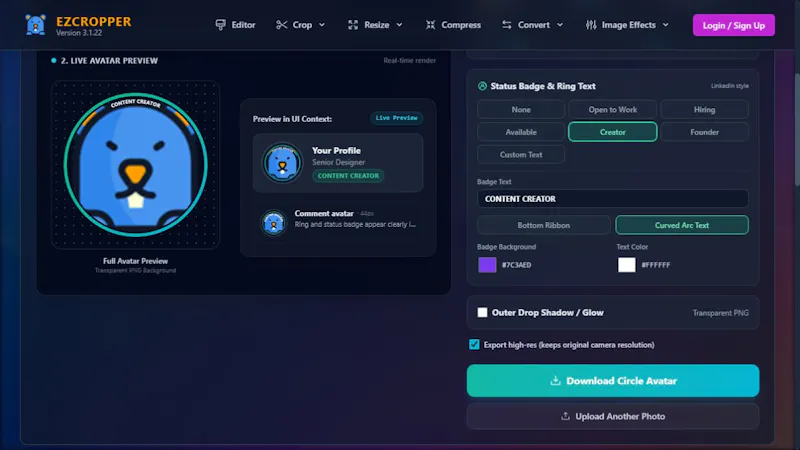Expand the Image Effects dropdown chevron

pyautogui.click(x=665, y=25)
